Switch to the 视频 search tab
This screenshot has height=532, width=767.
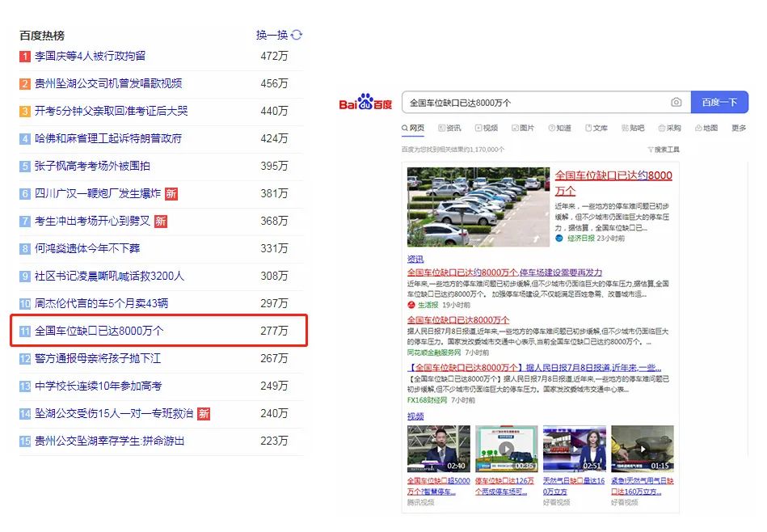tap(487, 128)
